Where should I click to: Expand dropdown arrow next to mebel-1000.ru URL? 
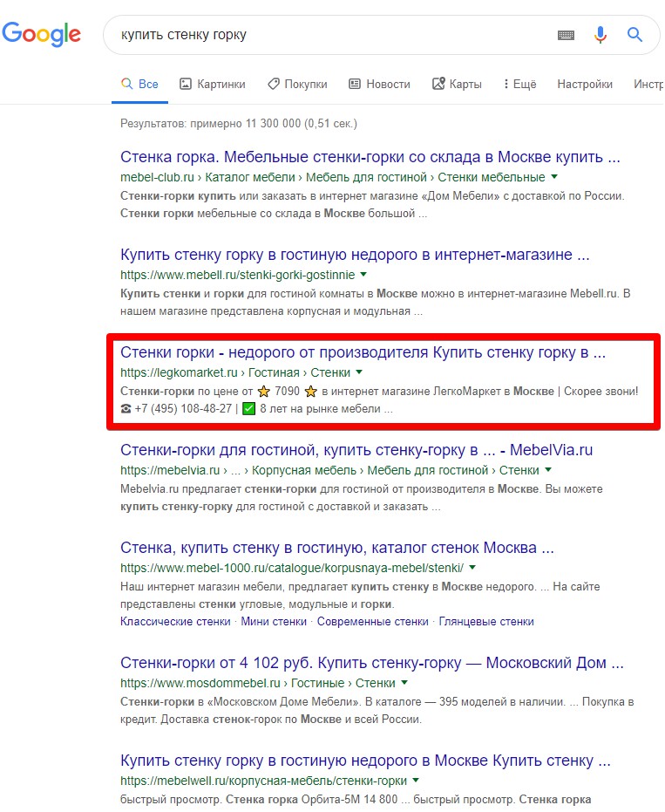(x=472, y=568)
